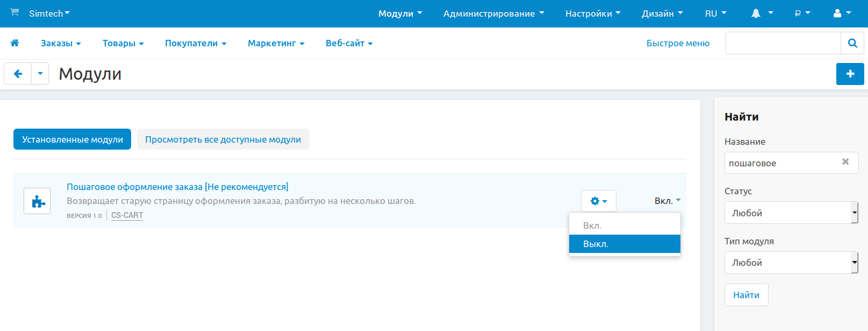Go to the home dashboard icon
This screenshot has width=868, height=331.
tap(15, 43)
